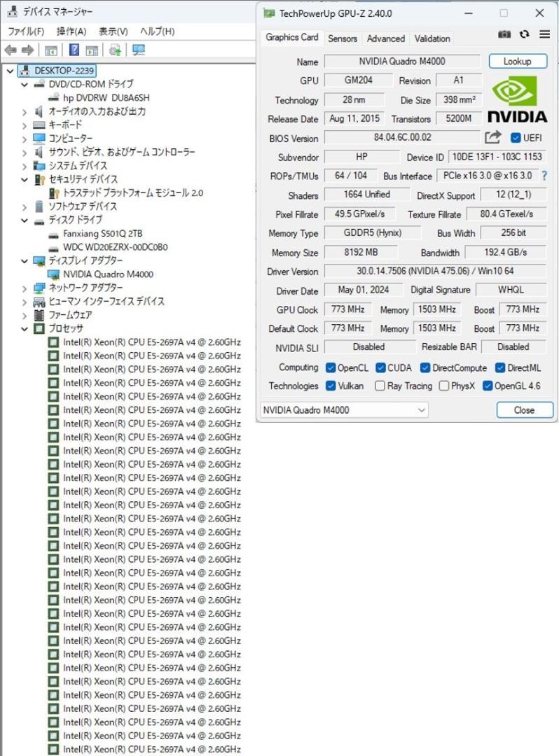Click the BIOS export share icon
This screenshot has width=559, height=756.
click(x=493, y=137)
